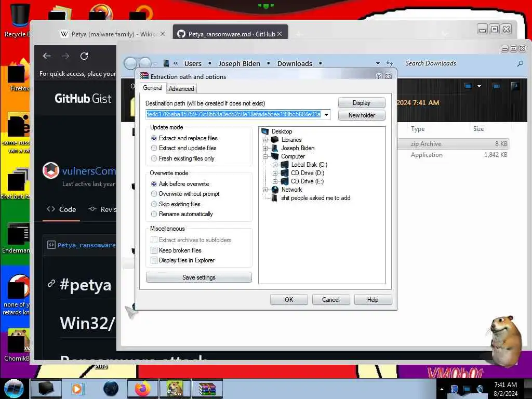The height and width of the screenshot is (399, 532).
Task: Click the destination path input field
Action: [x=234, y=114]
